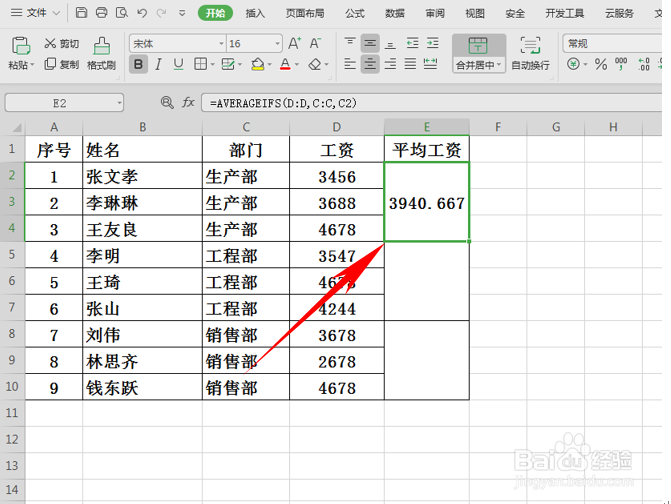Expand quick access toolbar customize arrow
This screenshot has height=504, width=671.
[x=182, y=13]
